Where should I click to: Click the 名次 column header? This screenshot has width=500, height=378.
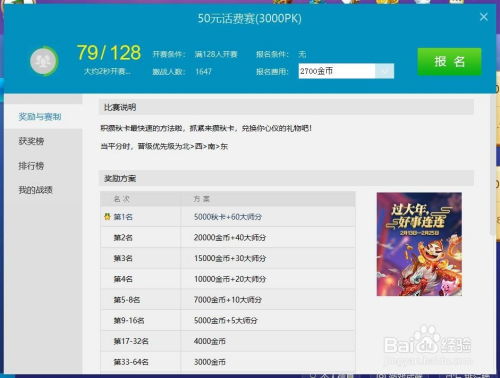tap(121, 199)
